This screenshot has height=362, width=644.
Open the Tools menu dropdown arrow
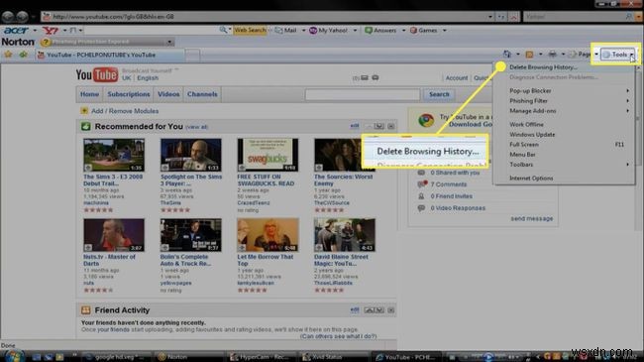[x=632, y=55]
